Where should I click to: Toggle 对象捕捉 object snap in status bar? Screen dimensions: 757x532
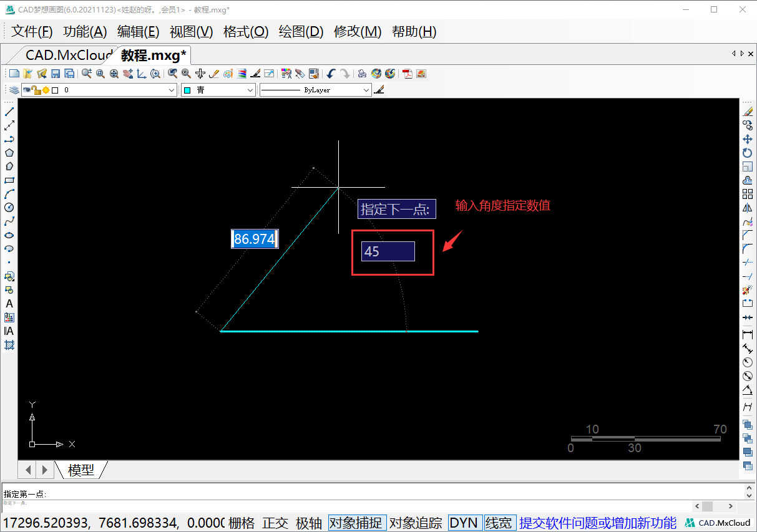(x=358, y=523)
